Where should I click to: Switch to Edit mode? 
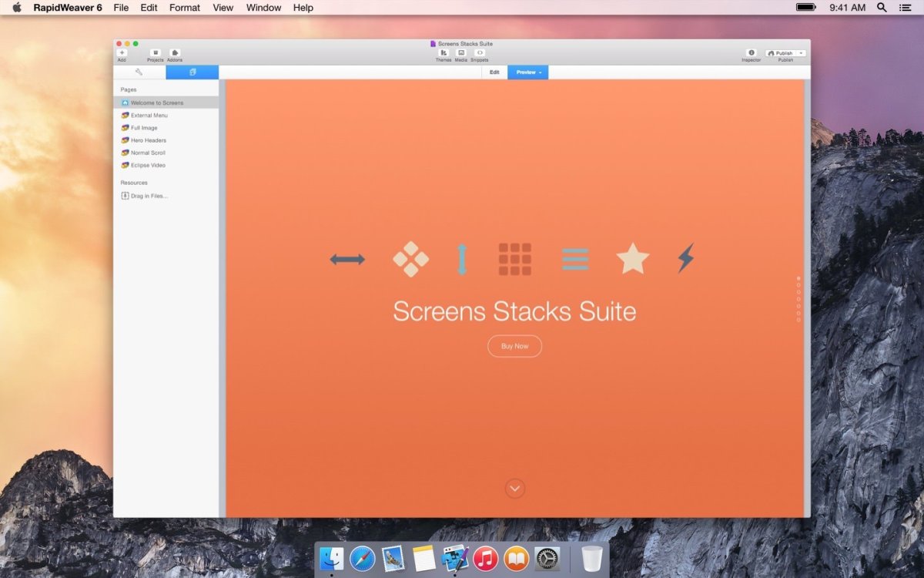(494, 72)
